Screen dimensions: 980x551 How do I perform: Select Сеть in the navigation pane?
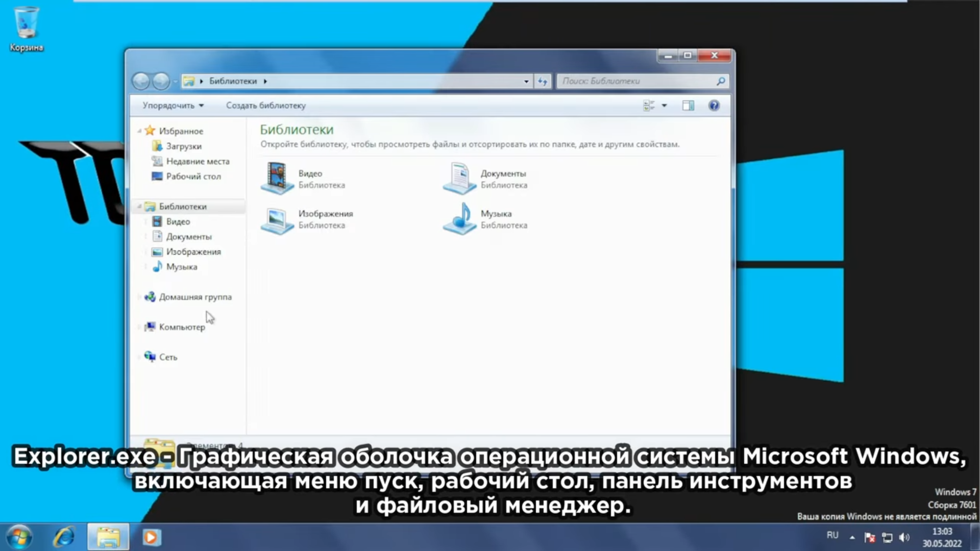click(x=168, y=357)
